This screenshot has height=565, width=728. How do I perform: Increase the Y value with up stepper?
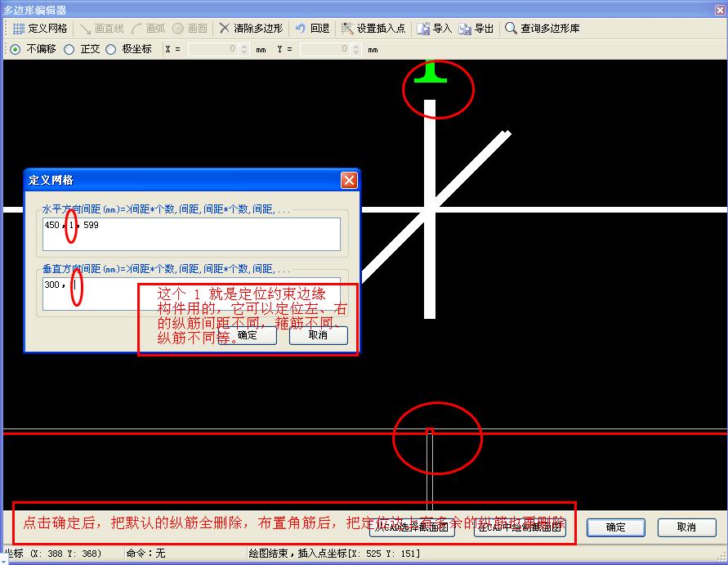pyautogui.click(x=356, y=46)
